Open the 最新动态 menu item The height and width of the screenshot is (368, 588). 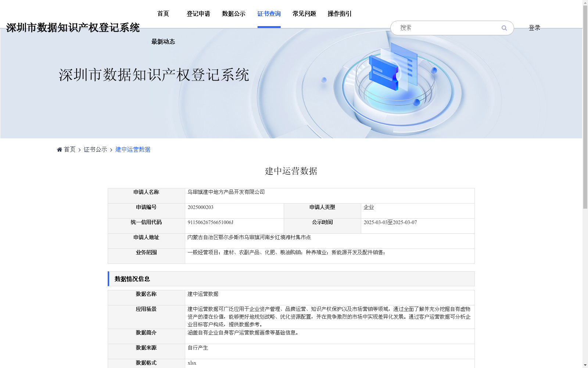click(163, 42)
